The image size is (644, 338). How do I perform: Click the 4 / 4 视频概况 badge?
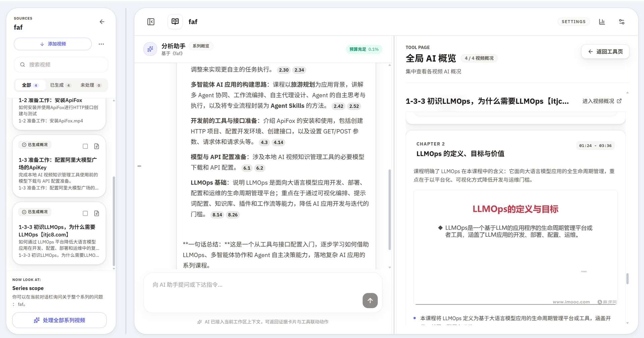tap(479, 58)
